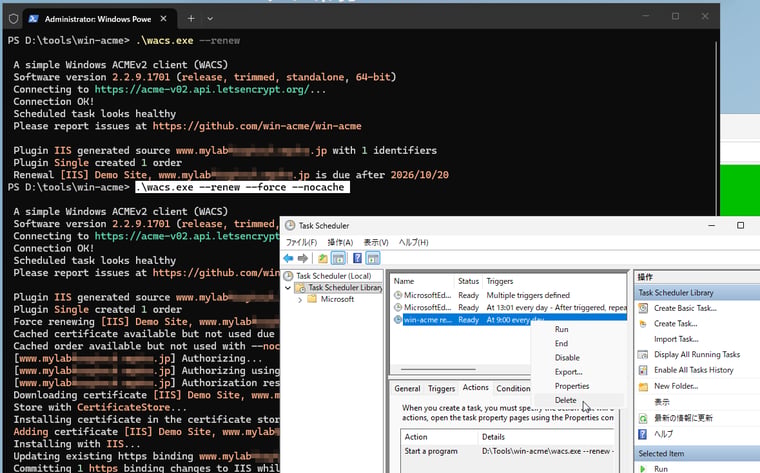Click the New Folder icon in actions pane
Viewport: 760px width, 473px height.
[x=643, y=387]
